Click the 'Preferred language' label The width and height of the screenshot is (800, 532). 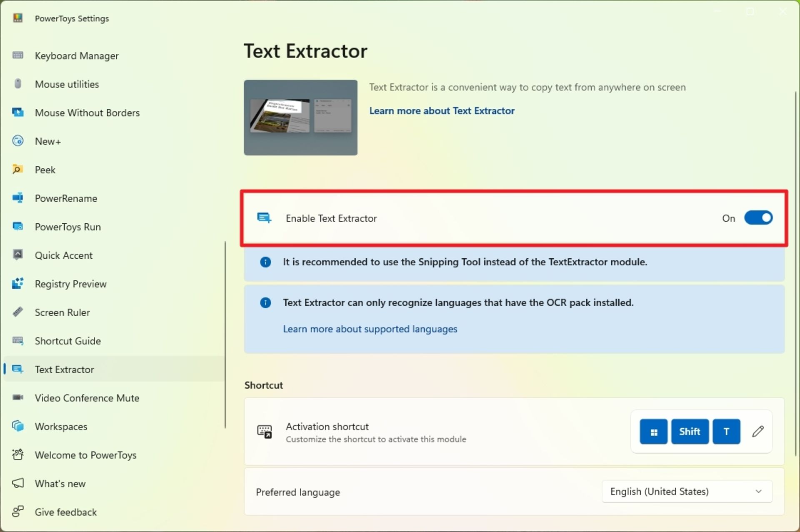pos(298,492)
